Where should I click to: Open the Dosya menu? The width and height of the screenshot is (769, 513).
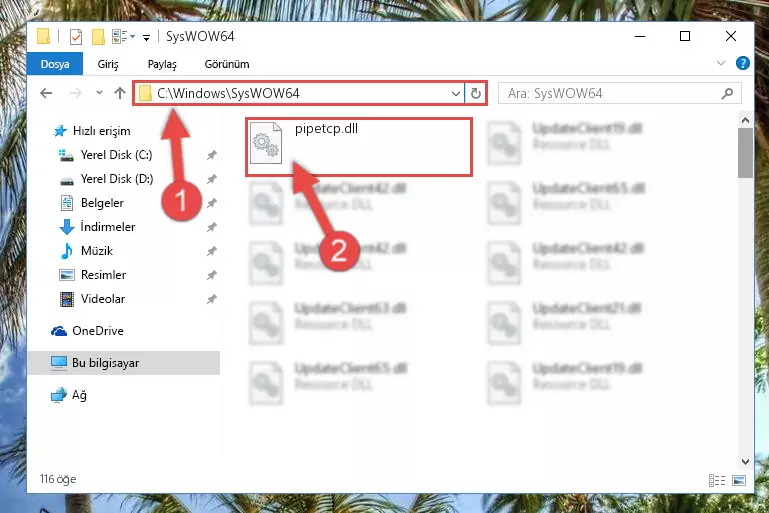tap(55, 64)
